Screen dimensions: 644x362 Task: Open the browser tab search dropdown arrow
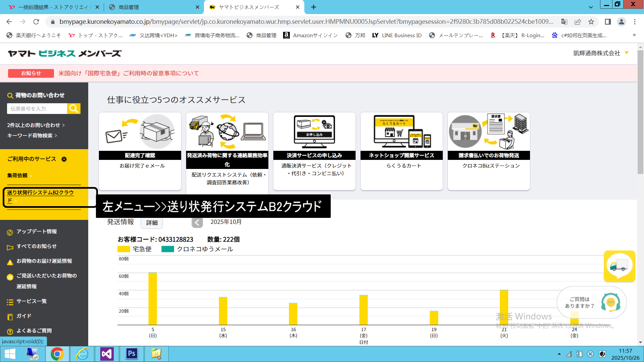point(591,7)
